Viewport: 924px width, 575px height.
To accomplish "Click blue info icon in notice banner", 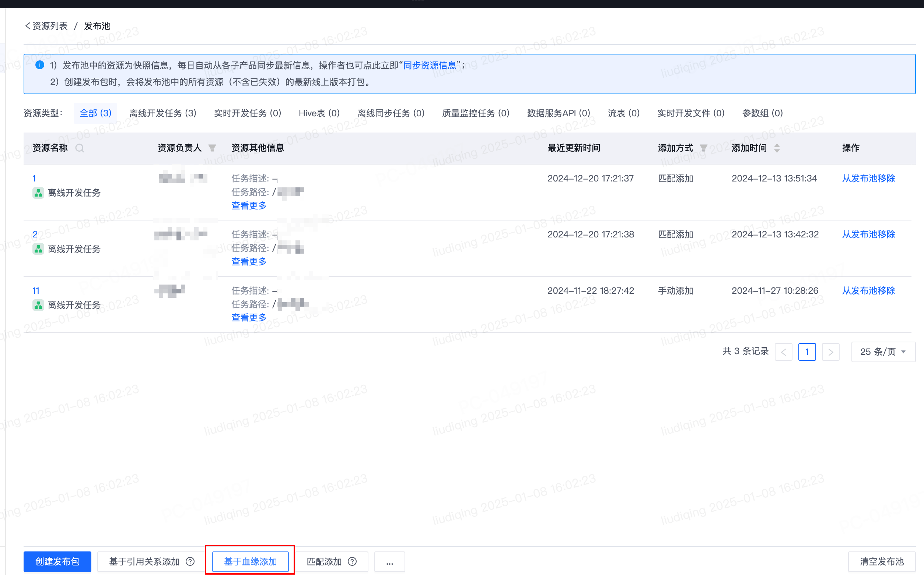I will click(x=39, y=65).
